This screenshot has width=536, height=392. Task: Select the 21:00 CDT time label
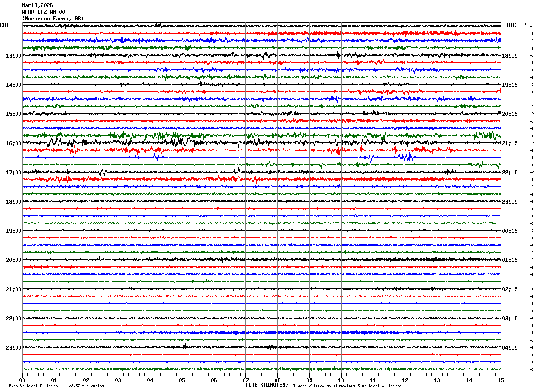13,289
